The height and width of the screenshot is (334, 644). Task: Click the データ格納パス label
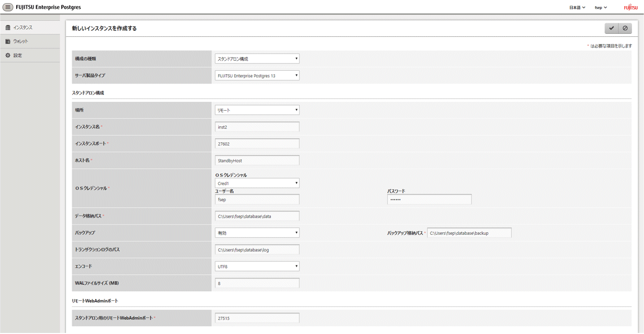88,216
